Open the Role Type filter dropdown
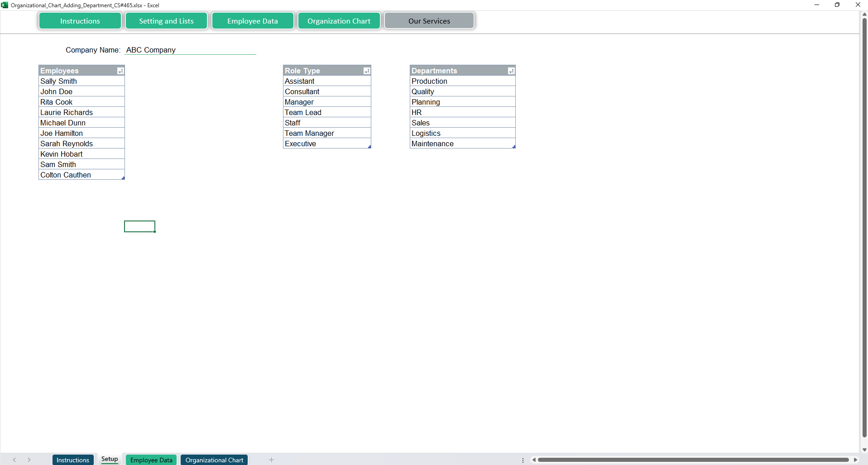 tap(367, 71)
